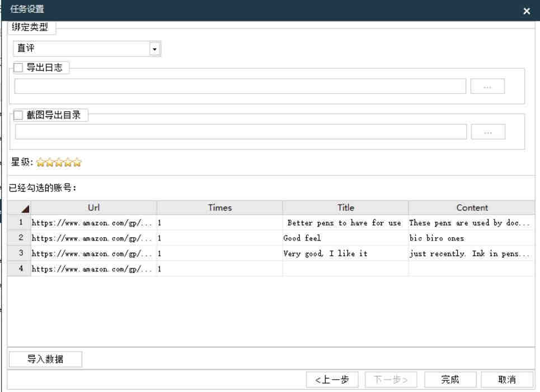Finish the wizard with 完成

click(x=450, y=380)
